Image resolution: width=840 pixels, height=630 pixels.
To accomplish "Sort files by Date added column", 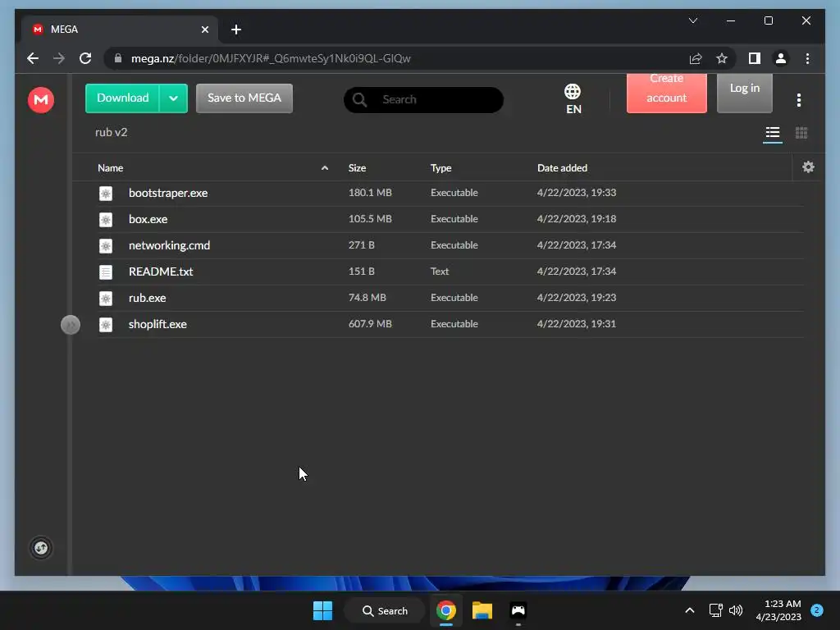I will click(x=562, y=168).
